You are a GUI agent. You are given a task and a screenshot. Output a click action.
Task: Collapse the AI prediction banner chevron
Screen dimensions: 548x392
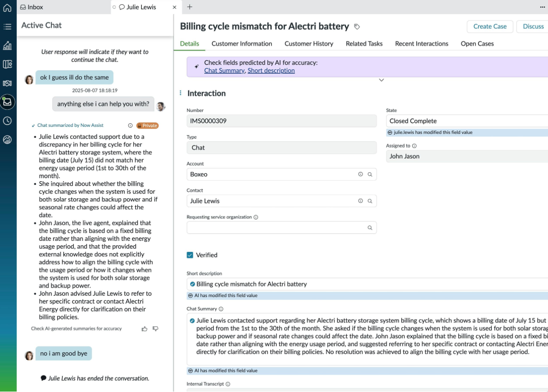tap(381, 80)
